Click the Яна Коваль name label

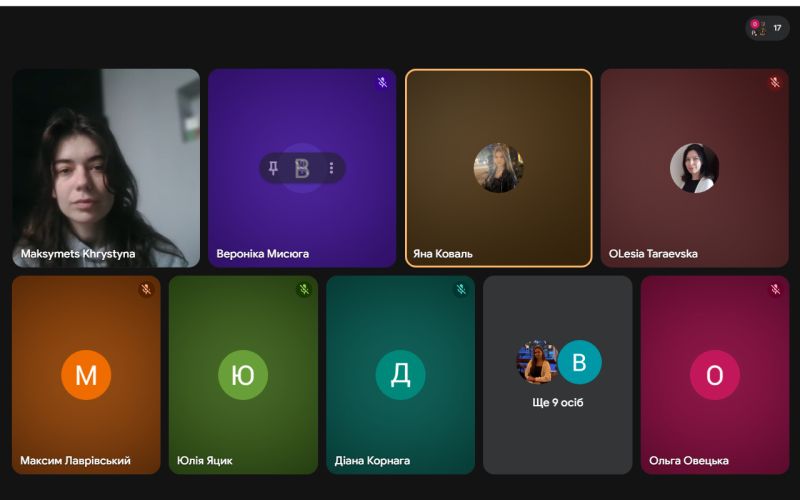click(443, 254)
